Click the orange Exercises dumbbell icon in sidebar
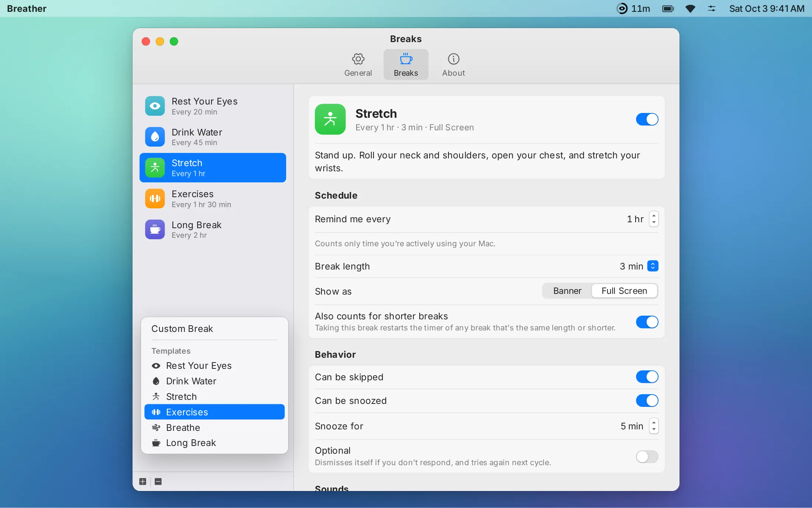 (x=155, y=199)
